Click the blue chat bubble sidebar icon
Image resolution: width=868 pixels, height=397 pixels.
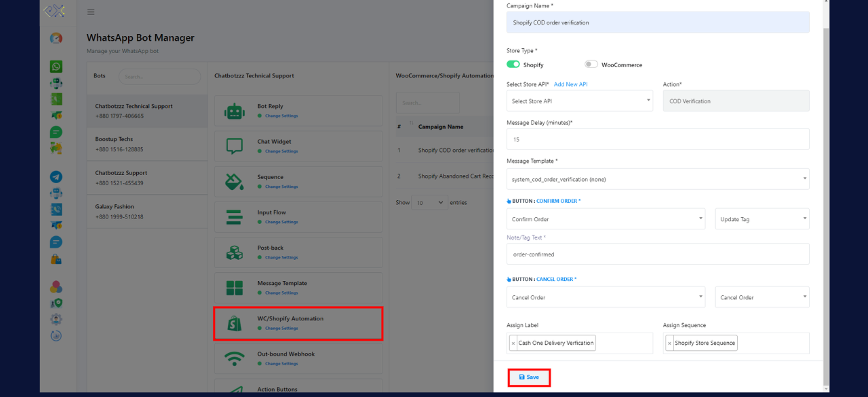pyautogui.click(x=56, y=242)
